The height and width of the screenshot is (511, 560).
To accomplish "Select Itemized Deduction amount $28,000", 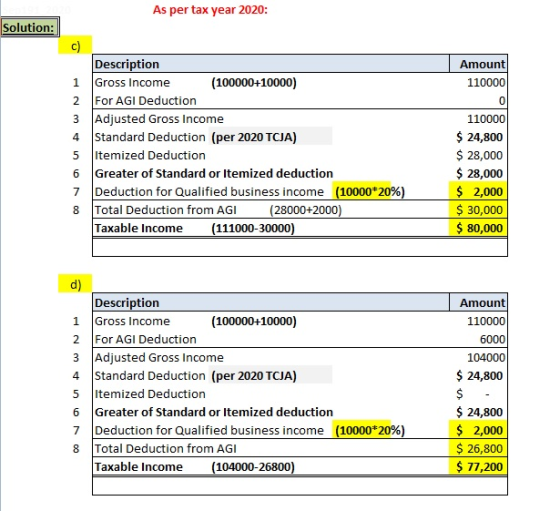I will click(479, 155).
